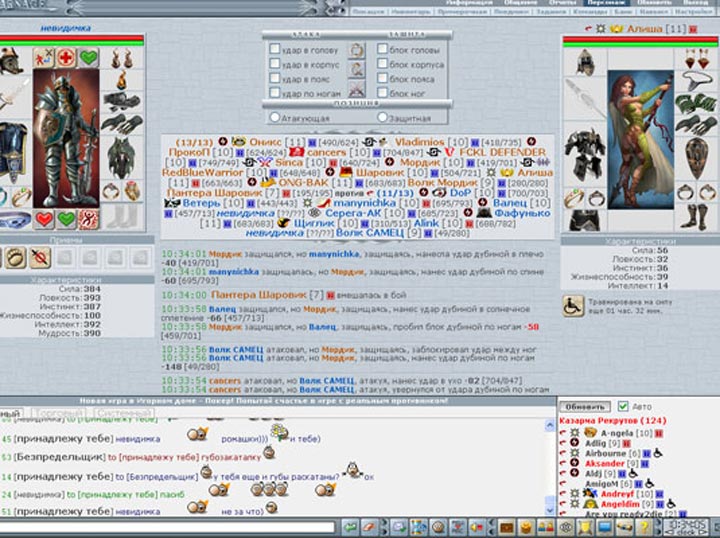Tick the блок корпуса checkbox
This screenshot has width=720, height=538.
click(x=382, y=63)
